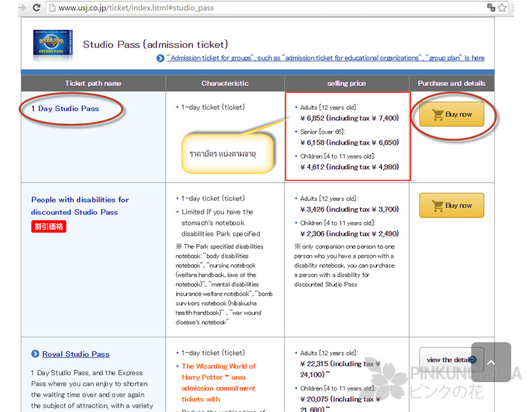Open the translate page icon
Screen dimensions: 532x412
491,8
